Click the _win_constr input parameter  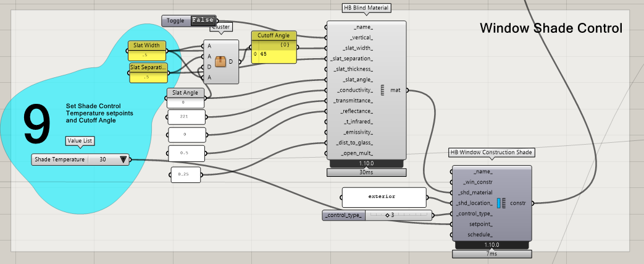click(478, 182)
